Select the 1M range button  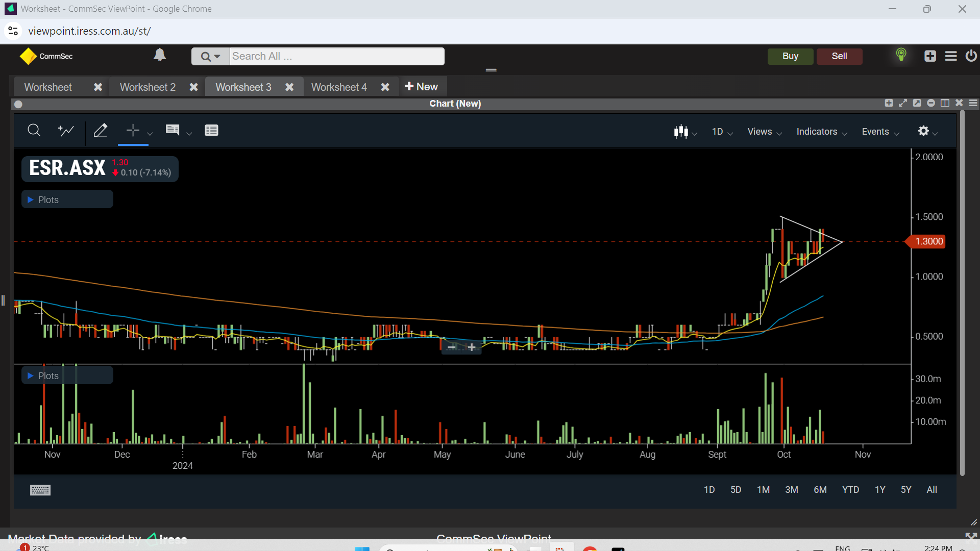tap(763, 490)
